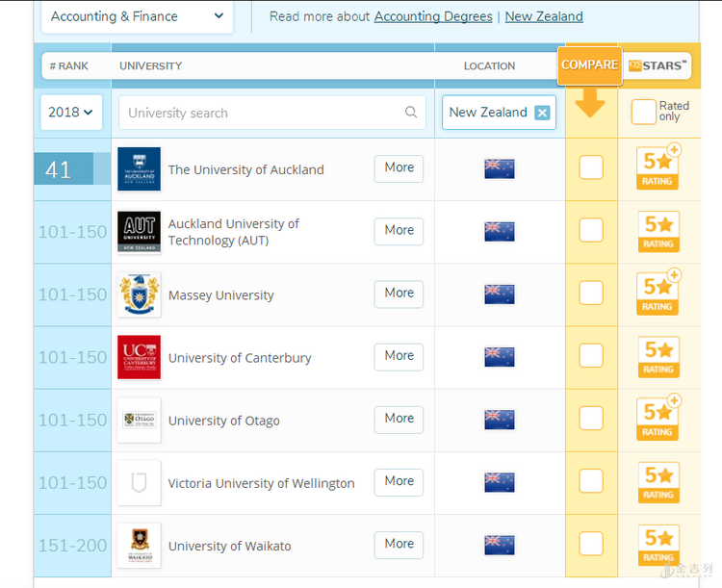722x588 pixels.
Task: Select the COMPARE tab
Action: click(x=590, y=65)
